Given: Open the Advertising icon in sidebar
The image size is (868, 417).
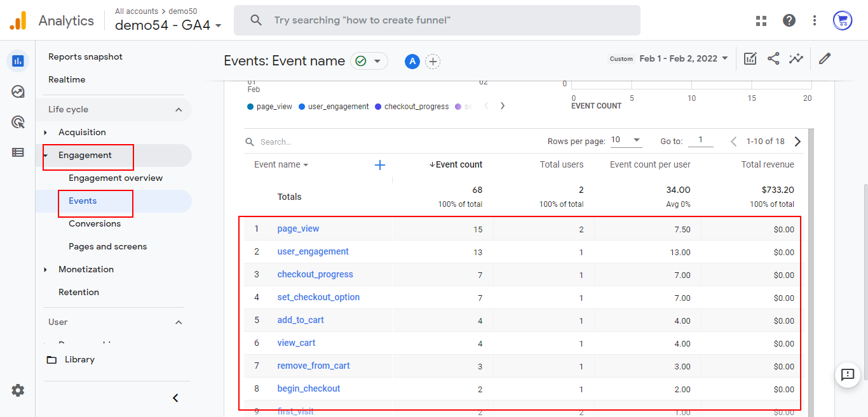Looking at the screenshot, I should pyautogui.click(x=18, y=122).
